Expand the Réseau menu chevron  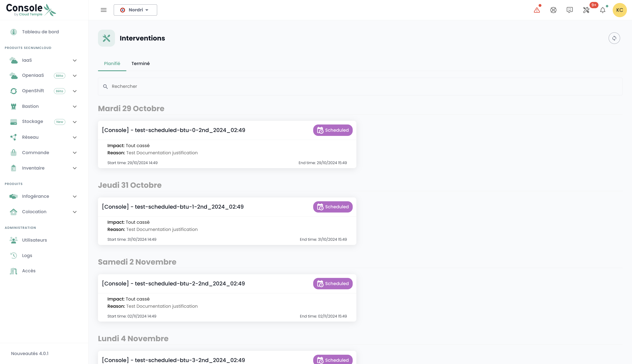(75, 137)
